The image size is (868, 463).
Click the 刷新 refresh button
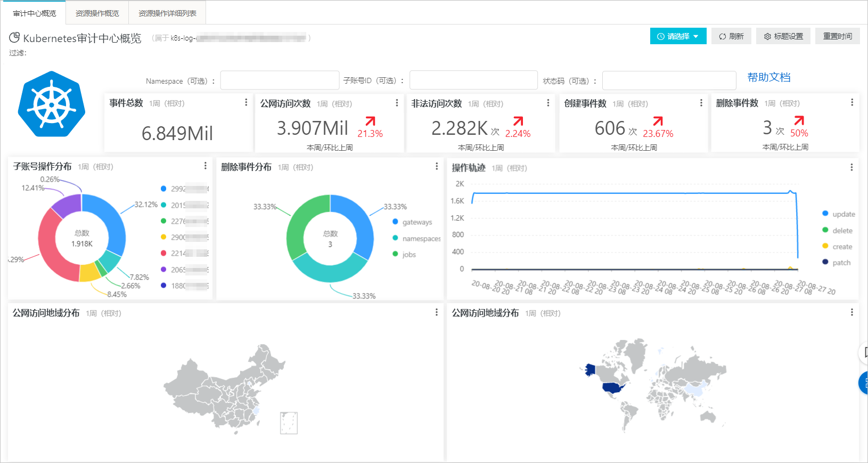click(x=731, y=36)
